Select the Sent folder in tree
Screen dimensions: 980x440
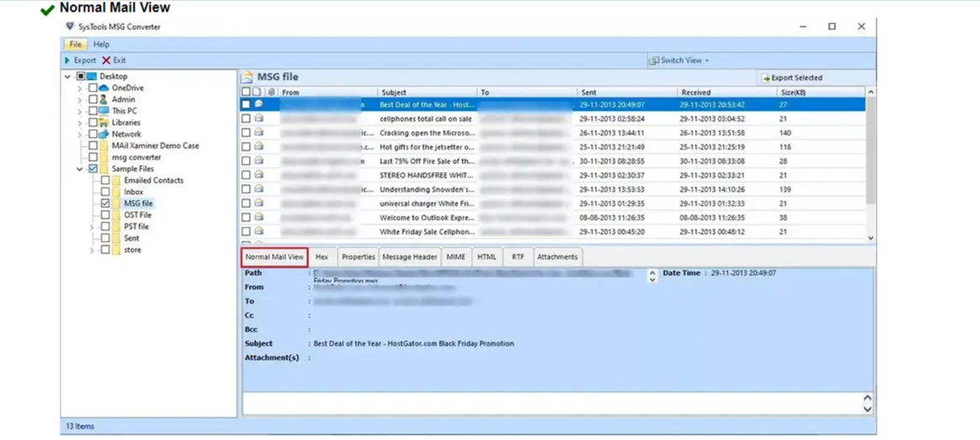[131, 238]
